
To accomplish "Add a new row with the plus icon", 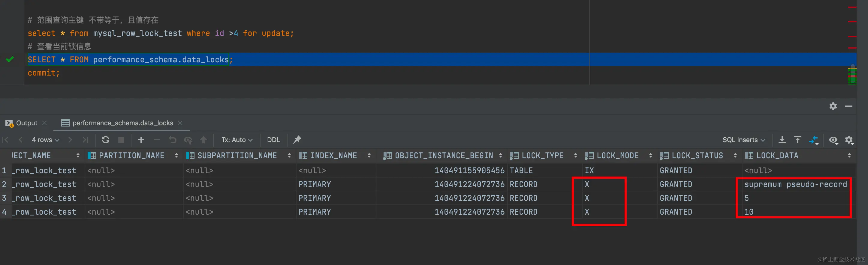I will tap(141, 140).
